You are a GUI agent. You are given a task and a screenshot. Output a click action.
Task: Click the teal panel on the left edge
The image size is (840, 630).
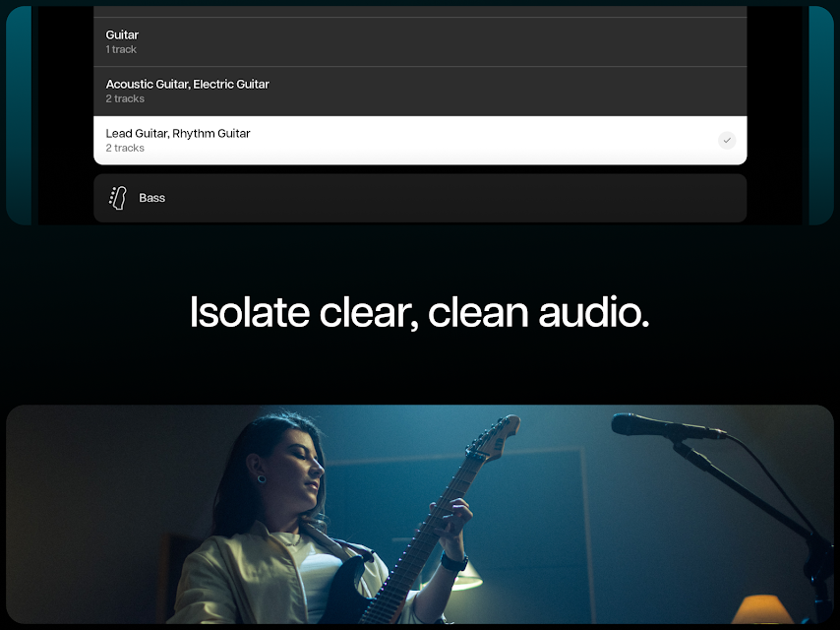click(x=19, y=113)
